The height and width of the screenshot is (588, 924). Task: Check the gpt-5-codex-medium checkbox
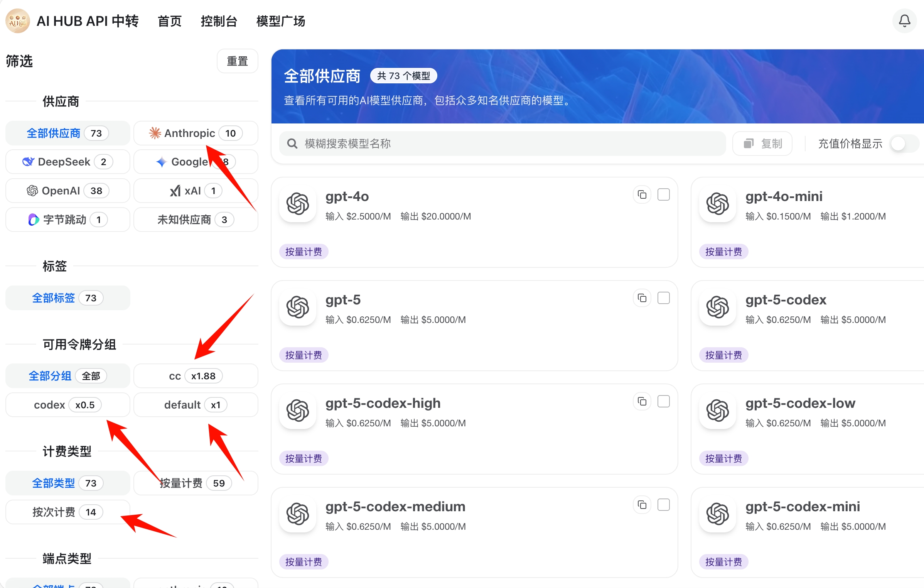(663, 505)
